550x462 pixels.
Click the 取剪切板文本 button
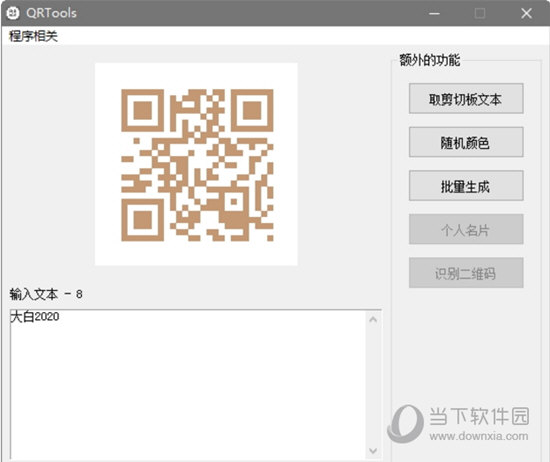[466, 99]
